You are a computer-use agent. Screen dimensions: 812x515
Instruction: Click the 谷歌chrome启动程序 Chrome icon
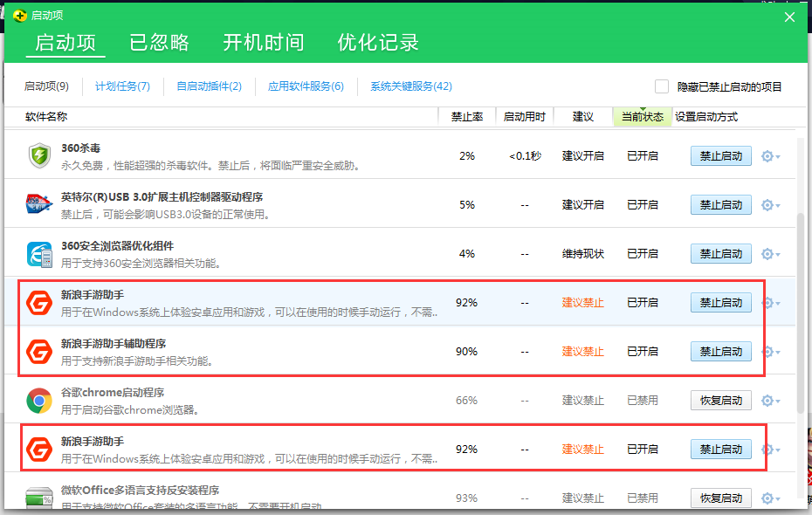39,399
